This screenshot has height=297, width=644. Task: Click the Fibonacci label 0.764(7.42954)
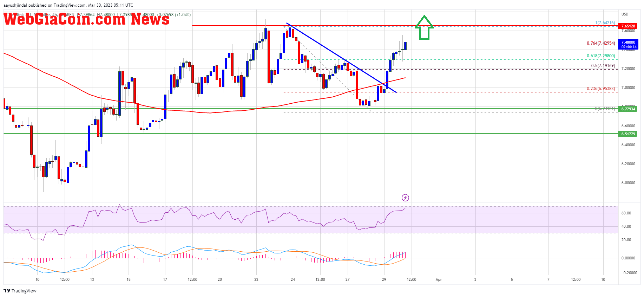(x=601, y=43)
